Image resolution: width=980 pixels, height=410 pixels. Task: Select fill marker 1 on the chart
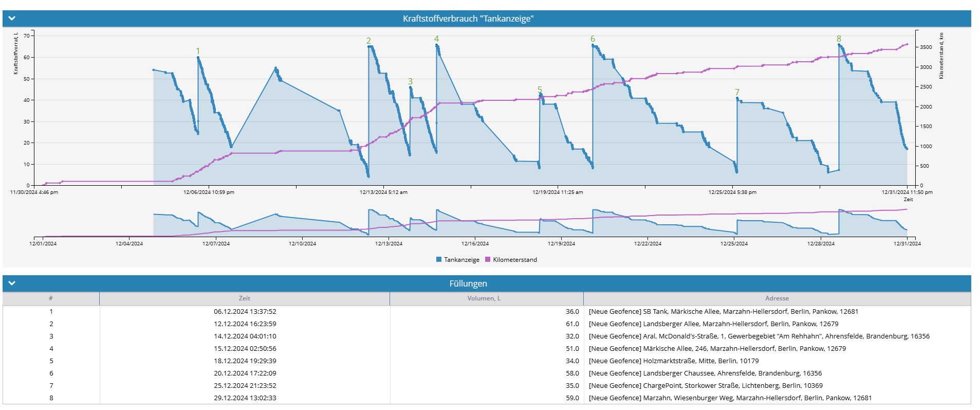tap(198, 51)
